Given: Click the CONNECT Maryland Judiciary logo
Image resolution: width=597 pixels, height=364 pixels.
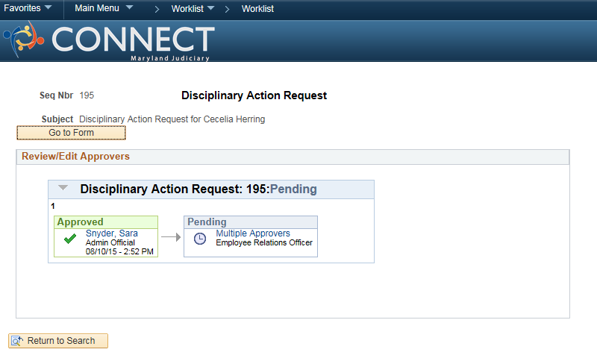Looking at the screenshot, I should [x=109, y=41].
